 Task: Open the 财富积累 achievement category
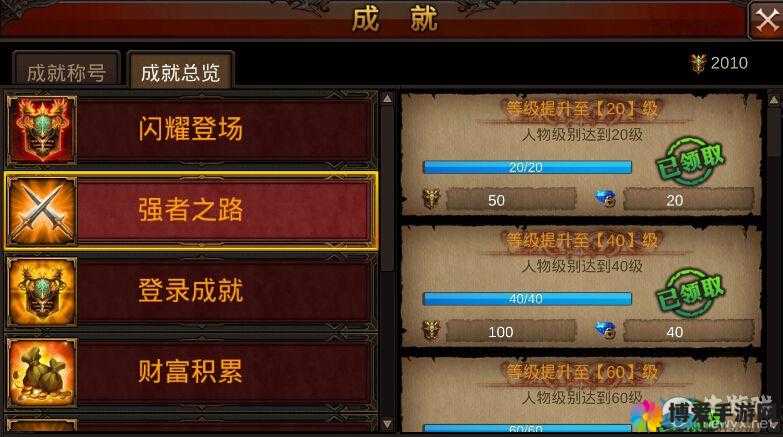pyautogui.click(x=191, y=373)
